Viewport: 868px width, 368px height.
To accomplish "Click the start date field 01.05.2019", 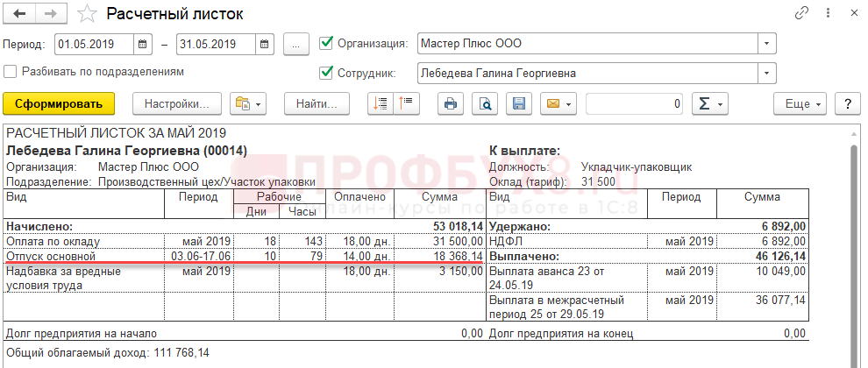I will [94, 45].
